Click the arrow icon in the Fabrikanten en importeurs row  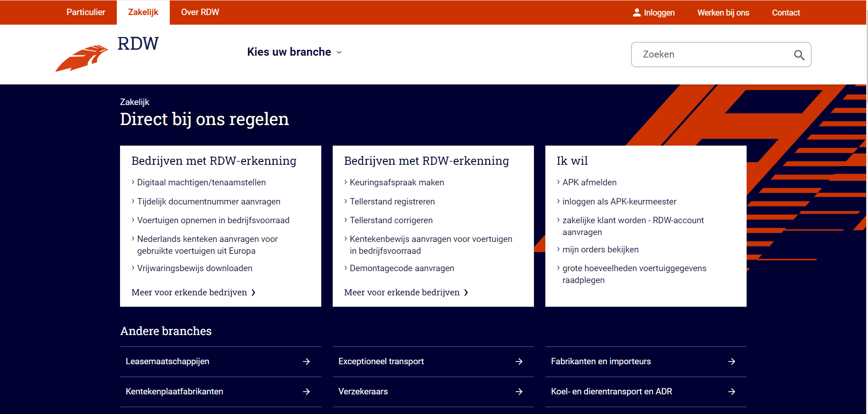[732, 362]
